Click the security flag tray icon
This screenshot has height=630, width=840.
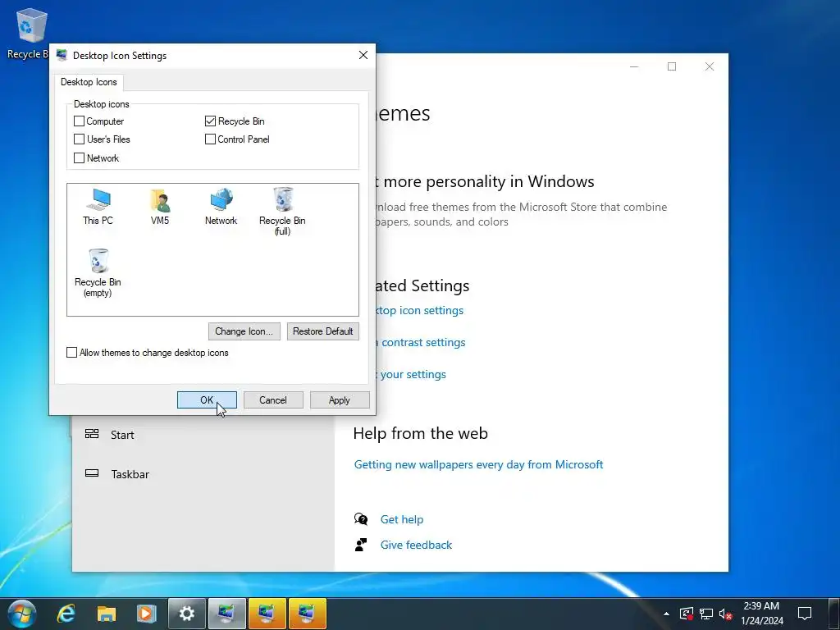point(687,614)
